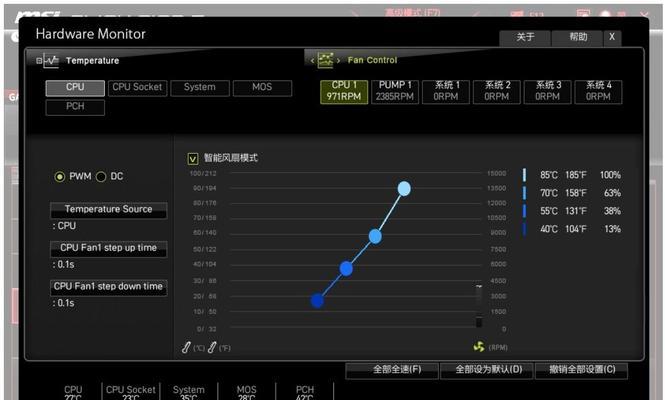Click the 40°C fan curve point
Viewport: 665px width, 400px height.
(x=317, y=301)
